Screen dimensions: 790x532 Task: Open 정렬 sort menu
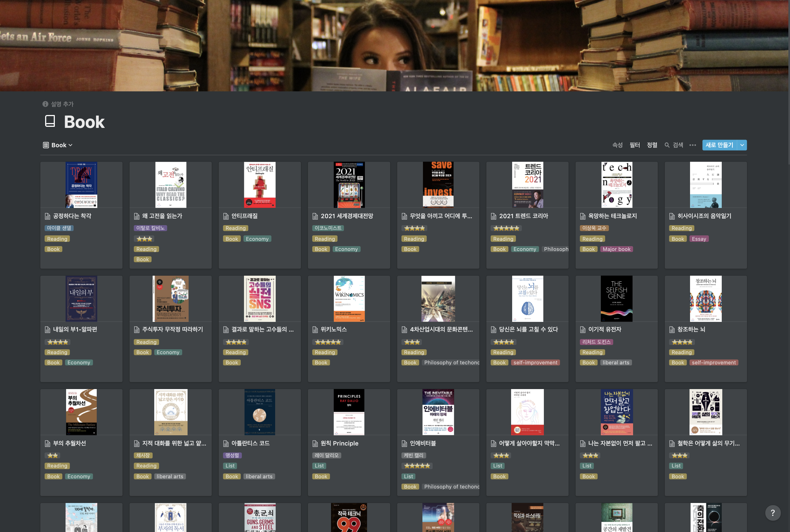(652, 145)
